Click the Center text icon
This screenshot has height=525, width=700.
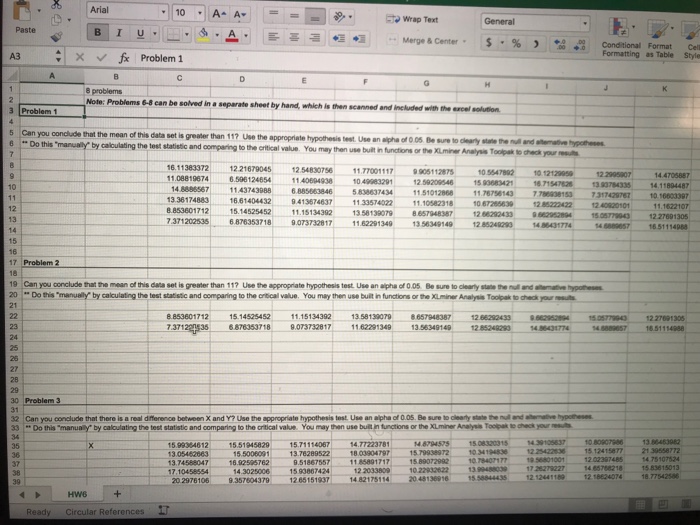point(294,37)
